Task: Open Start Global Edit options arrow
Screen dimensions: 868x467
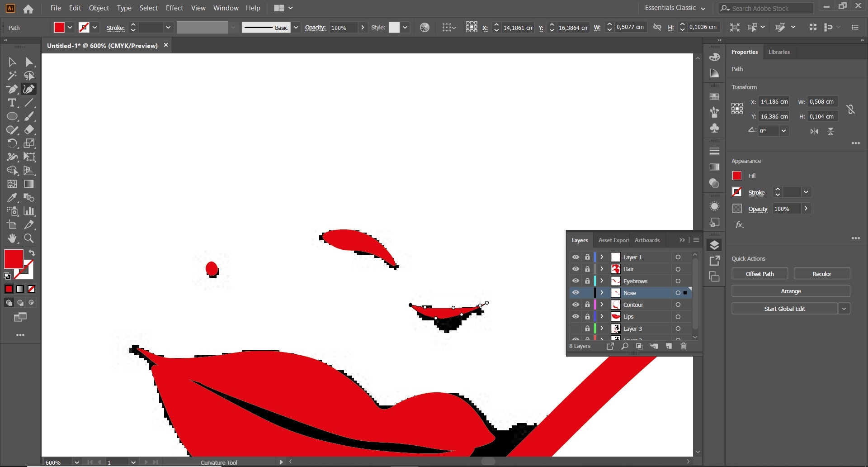Action: tap(844, 309)
